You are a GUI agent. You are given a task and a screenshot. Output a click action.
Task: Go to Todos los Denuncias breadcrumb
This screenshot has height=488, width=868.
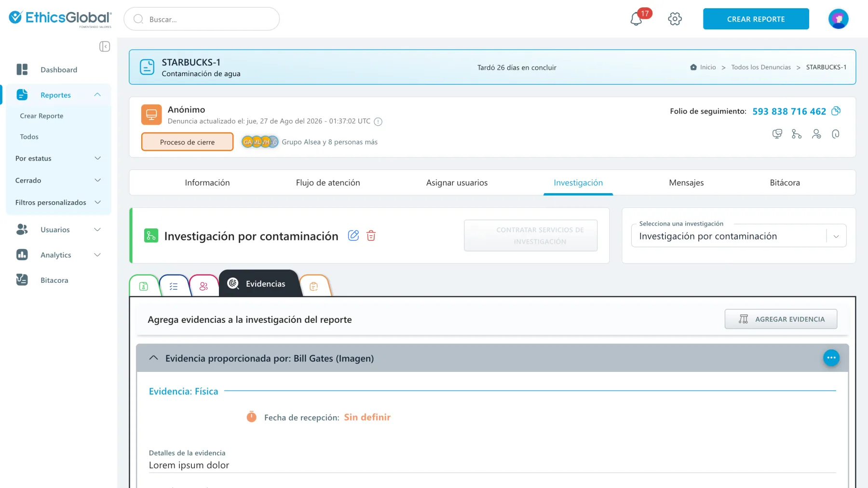(x=761, y=67)
